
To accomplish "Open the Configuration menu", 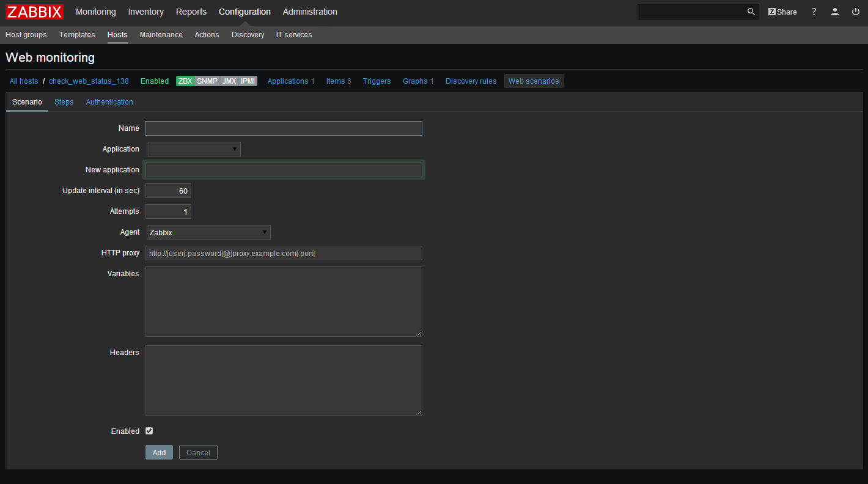I will tap(245, 12).
